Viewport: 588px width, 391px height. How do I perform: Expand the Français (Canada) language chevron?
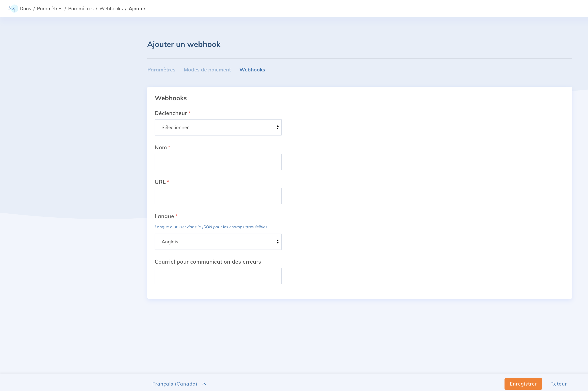pos(204,384)
